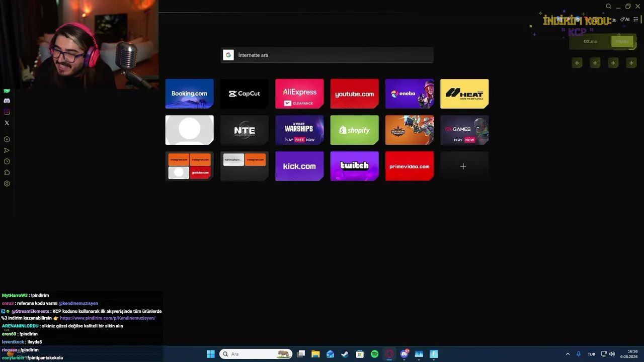The width and height of the screenshot is (644, 362).
Task: Open Discord in the browser sidebar
Action: coord(7,101)
